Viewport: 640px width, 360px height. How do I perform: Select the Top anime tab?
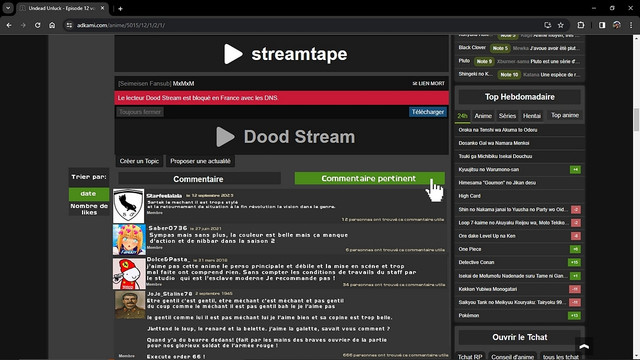(565, 116)
